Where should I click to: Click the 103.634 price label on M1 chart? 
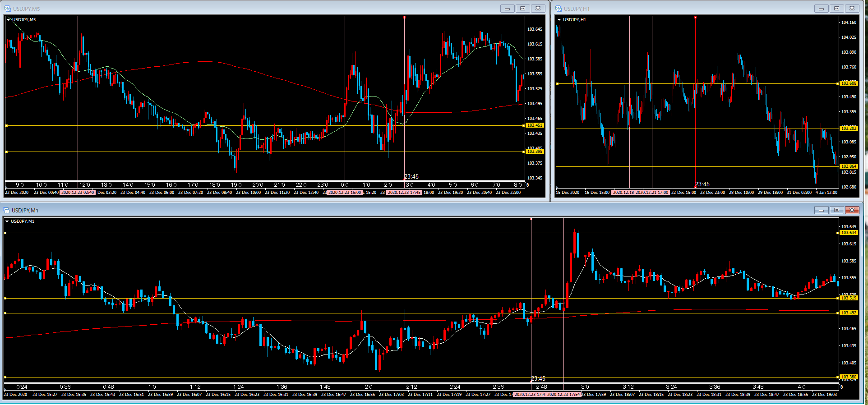849,233
